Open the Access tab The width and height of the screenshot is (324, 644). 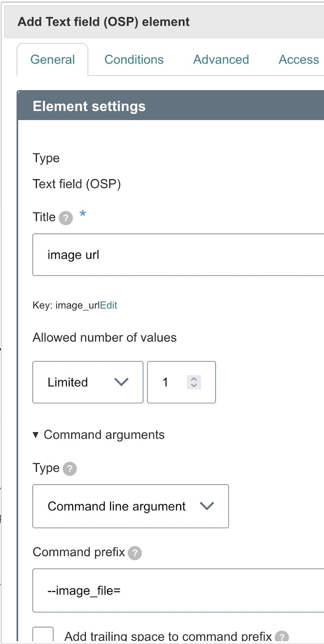(299, 60)
